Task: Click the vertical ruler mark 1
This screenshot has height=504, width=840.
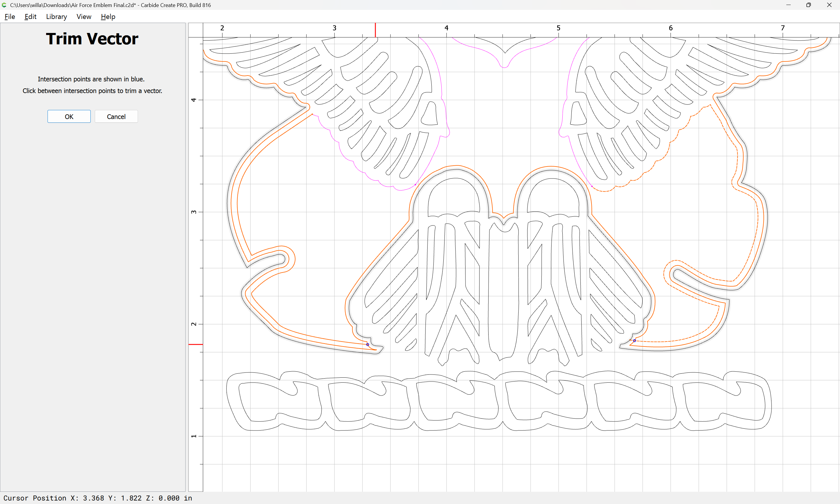Action: [194, 436]
